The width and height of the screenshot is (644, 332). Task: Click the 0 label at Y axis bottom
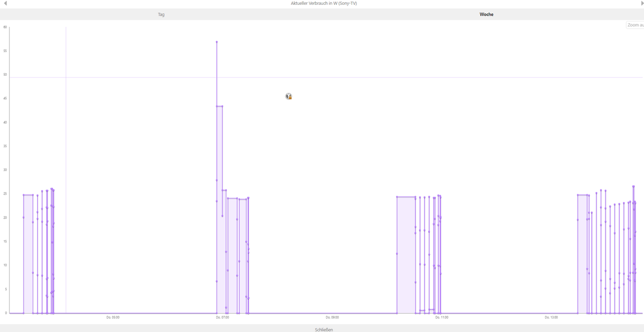[5, 313]
